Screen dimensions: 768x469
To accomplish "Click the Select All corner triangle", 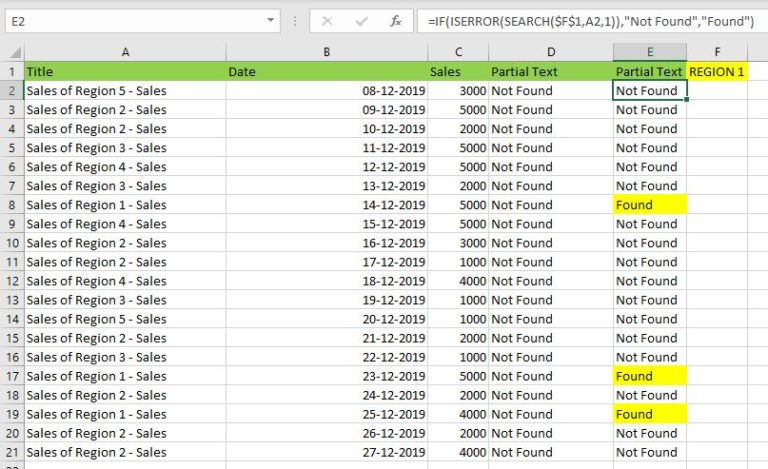I will tap(12, 52).
